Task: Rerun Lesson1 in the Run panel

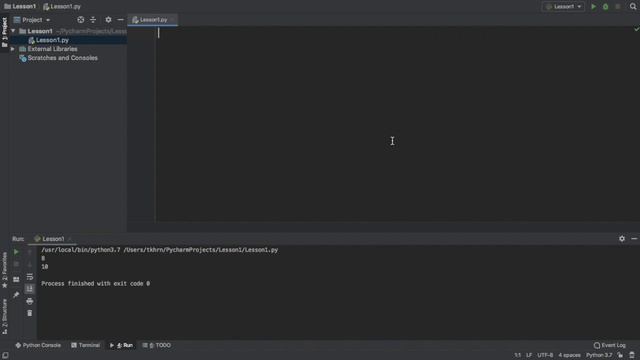Action: (x=16, y=252)
